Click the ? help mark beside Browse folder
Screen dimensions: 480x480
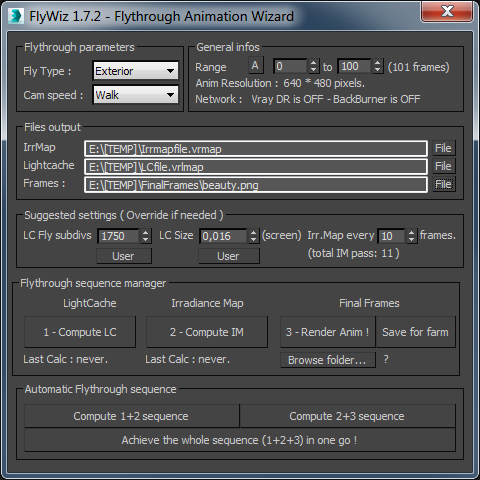click(x=386, y=359)
